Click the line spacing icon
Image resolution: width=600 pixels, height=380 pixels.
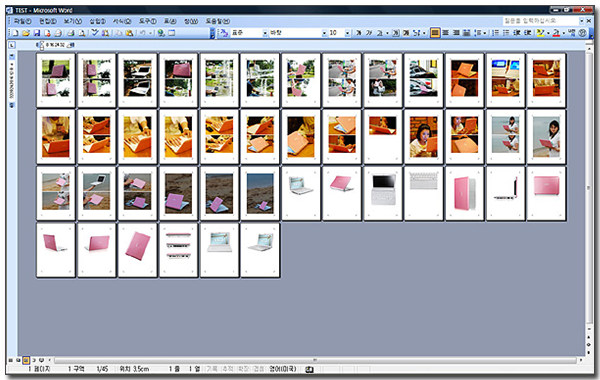tap(477, 33)
